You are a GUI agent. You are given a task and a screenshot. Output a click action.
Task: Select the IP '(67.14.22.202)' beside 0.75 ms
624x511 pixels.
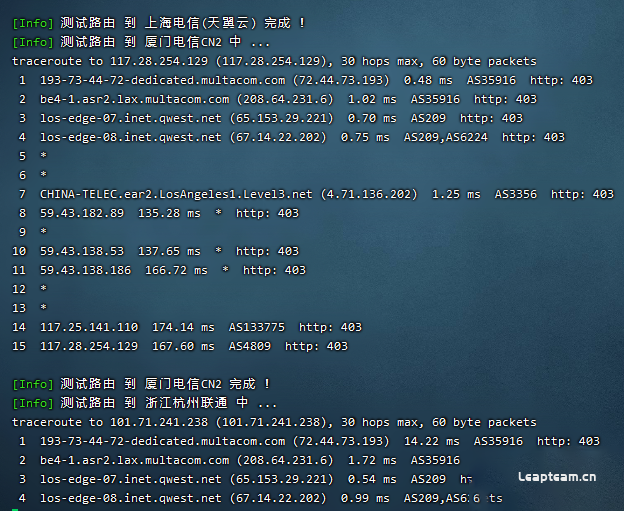coord(278,137)
